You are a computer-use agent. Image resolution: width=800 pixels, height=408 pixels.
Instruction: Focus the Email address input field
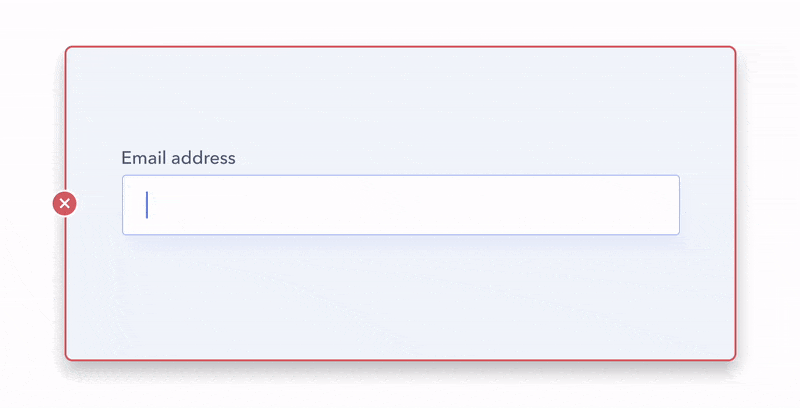[400, 205]
